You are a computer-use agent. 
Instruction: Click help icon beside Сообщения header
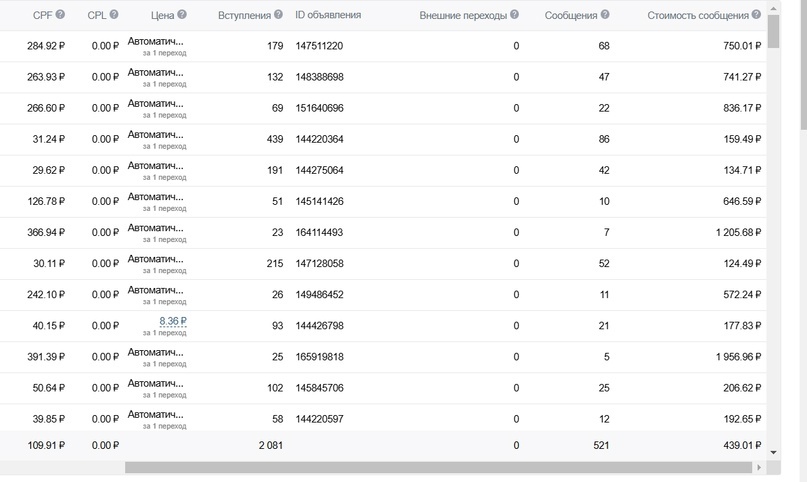tap(605, 14)
